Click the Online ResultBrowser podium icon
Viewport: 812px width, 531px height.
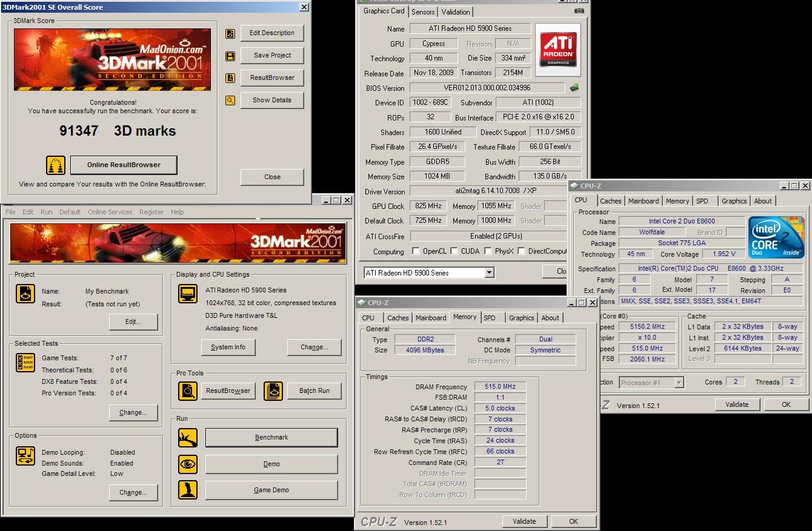click(56, 165)
